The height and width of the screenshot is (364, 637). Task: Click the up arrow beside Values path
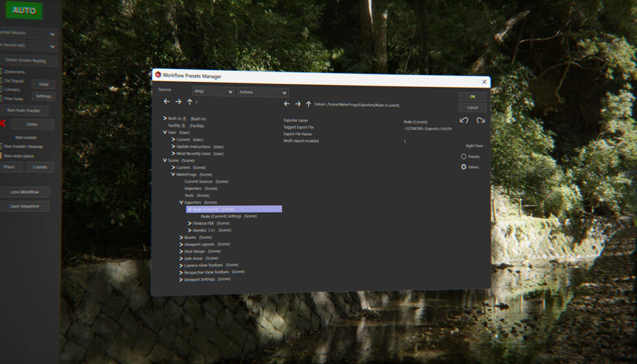tap(308, 105)
